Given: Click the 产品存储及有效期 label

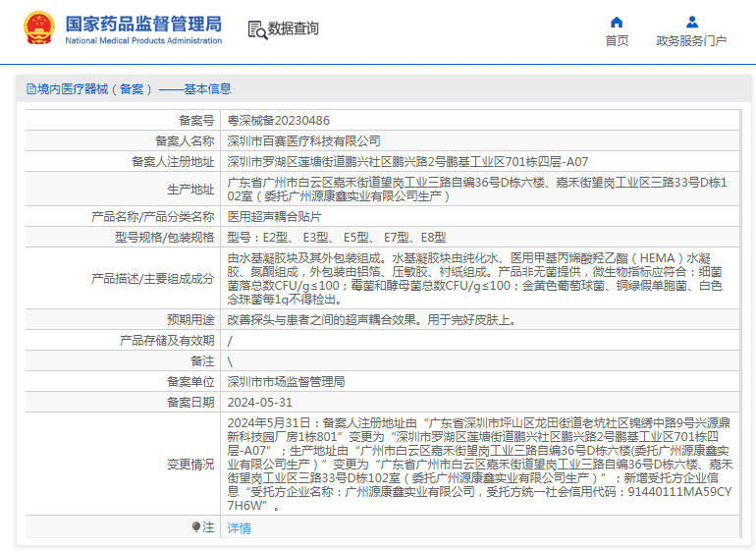Looking at the screenshot, I should [x=167, y=341].
